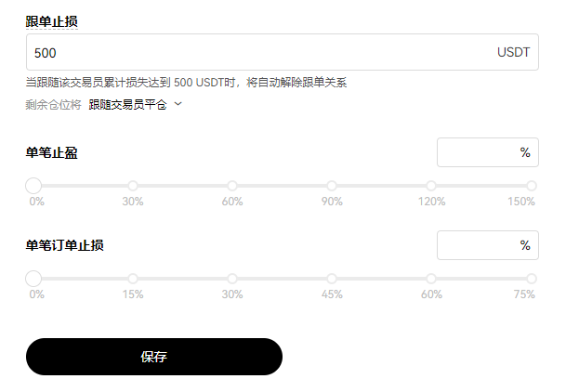The width and height of the screenshot is (566, 392).
Task: Click the 单笔止盈 slider handle at 0%
Action: pyautogui.click(x=33, y=186)
